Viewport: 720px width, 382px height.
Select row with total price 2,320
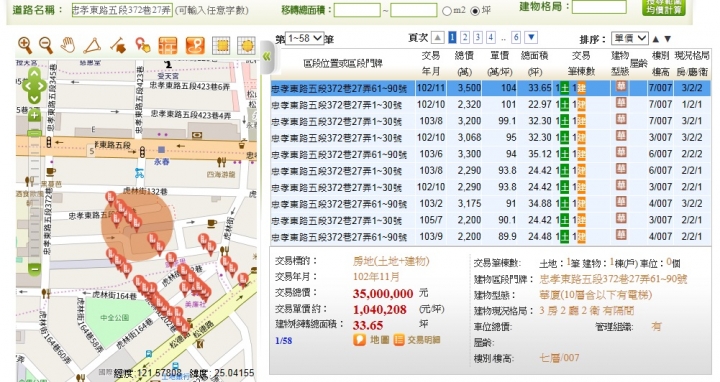pyautogui.click(x=490, y=105)
